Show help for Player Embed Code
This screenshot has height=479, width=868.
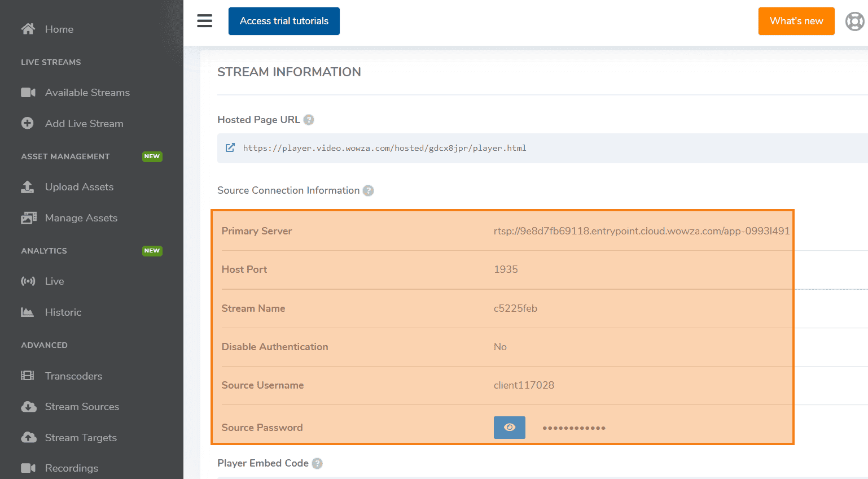[x=317, y=463]
